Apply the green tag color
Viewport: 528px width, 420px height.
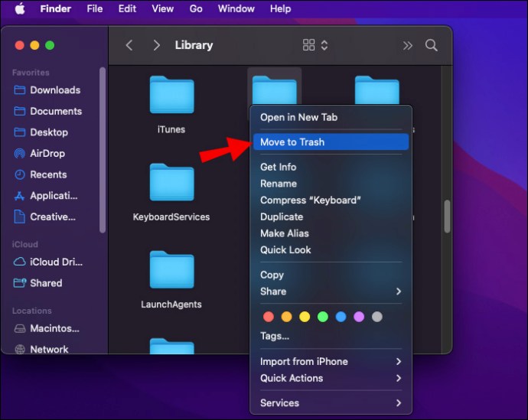[x=323, y=317]
